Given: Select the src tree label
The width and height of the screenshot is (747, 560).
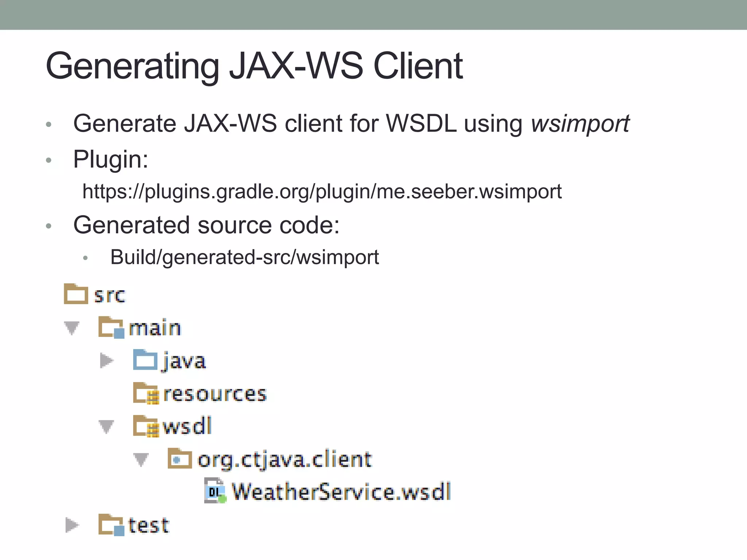Looking at the screenshot, I should tap(110, 295).
